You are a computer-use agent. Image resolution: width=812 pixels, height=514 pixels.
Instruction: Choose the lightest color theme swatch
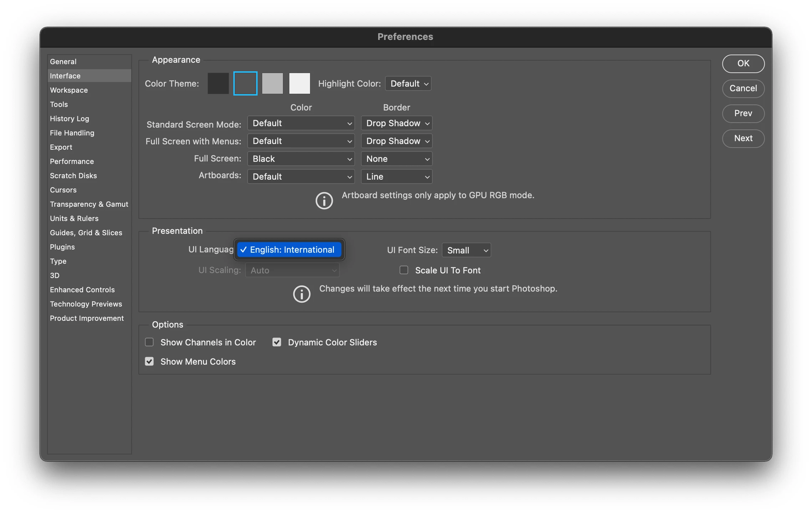click(x=299, y=83)
